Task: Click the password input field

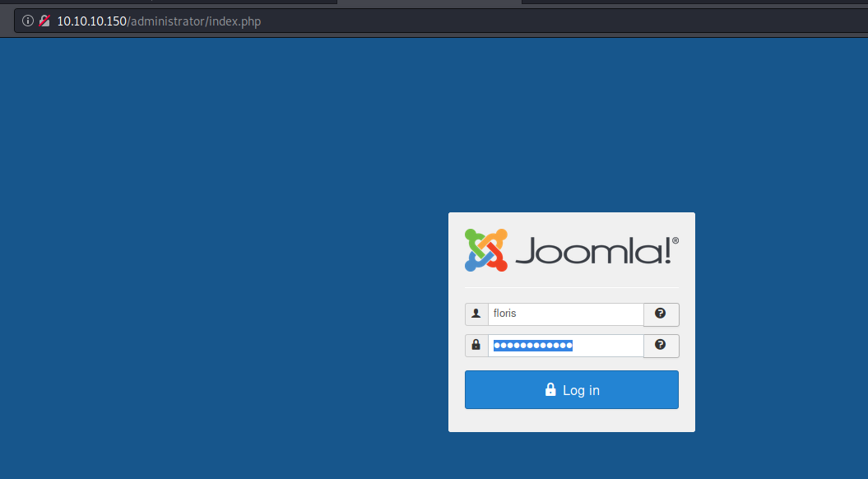Action: [x=565, y=346]
